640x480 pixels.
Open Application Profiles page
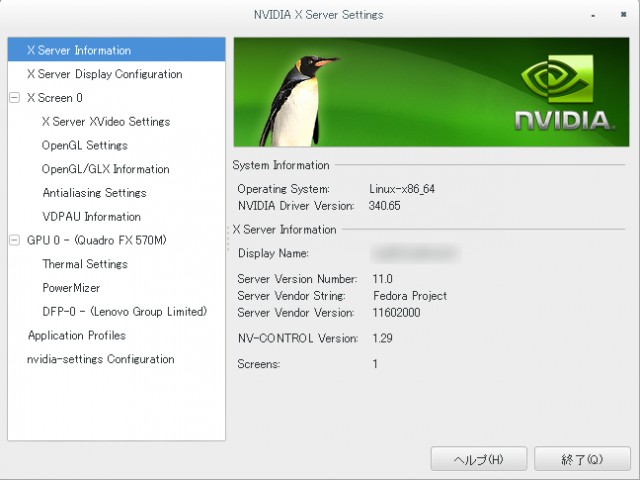click(77, 335)
